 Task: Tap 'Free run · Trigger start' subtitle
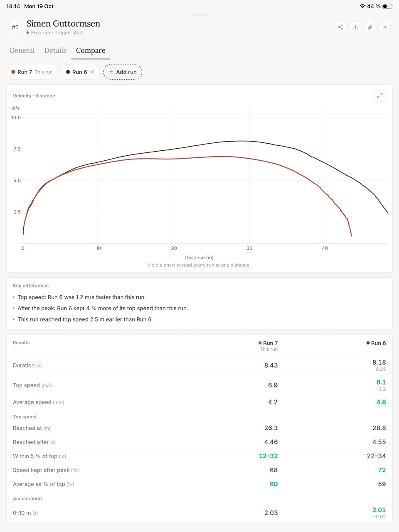click(x=57, y=33)
